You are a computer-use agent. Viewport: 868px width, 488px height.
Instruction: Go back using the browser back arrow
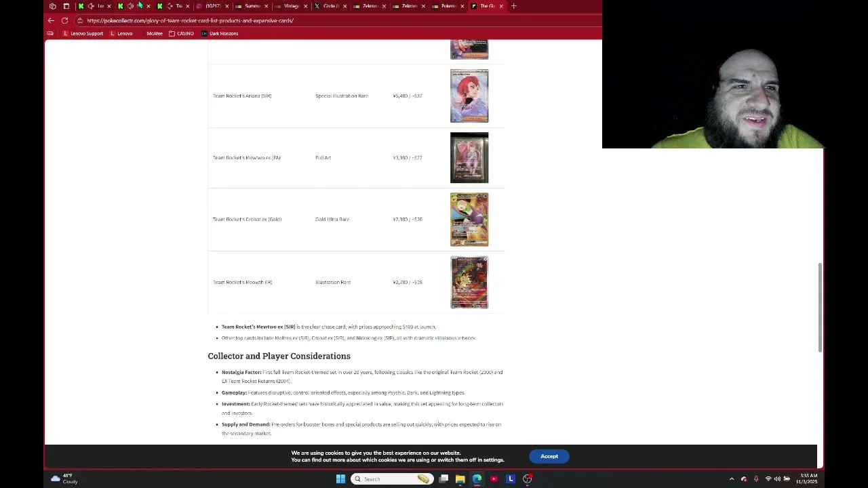[51, 20]
